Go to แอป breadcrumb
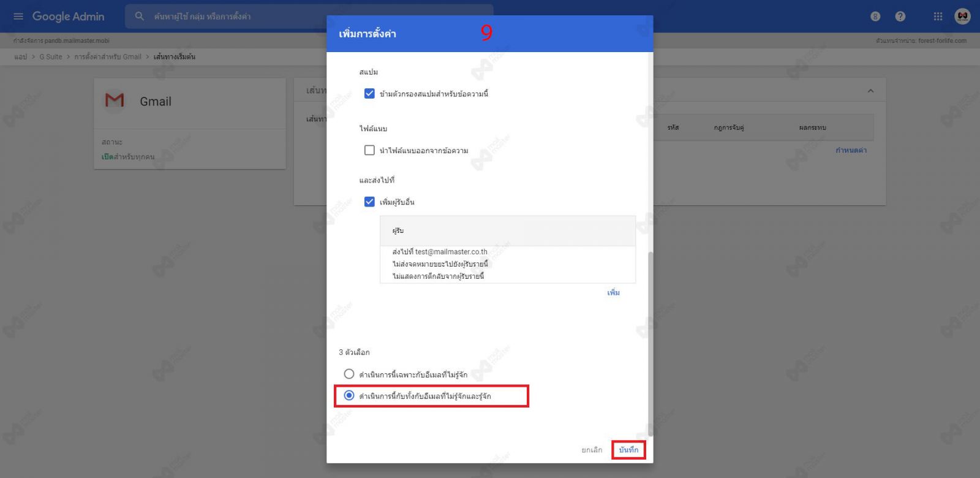 (x=20, y=57)
